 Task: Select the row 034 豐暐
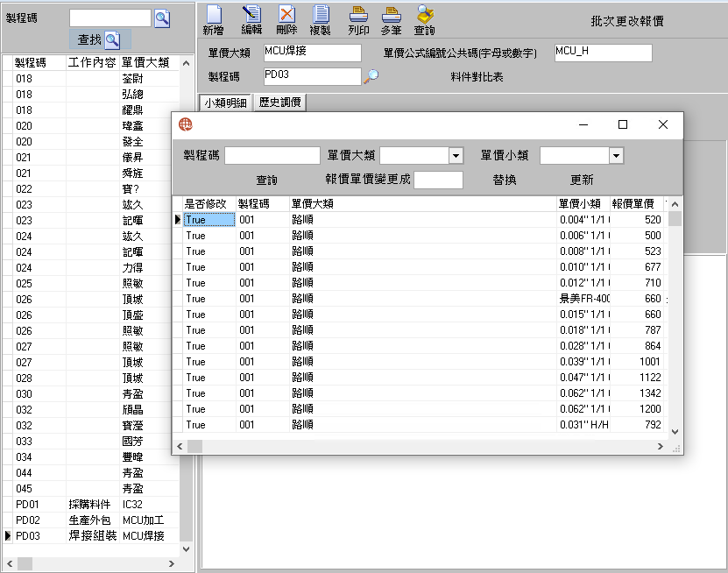tap(91, 457)
